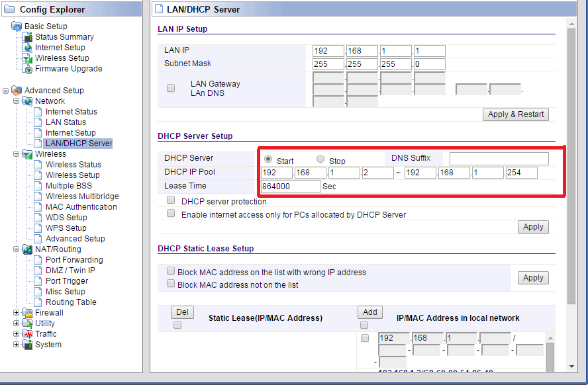Screen dimensions: 588x385
Task: Select the DHCP Server Start radio button
Action: 268,159
